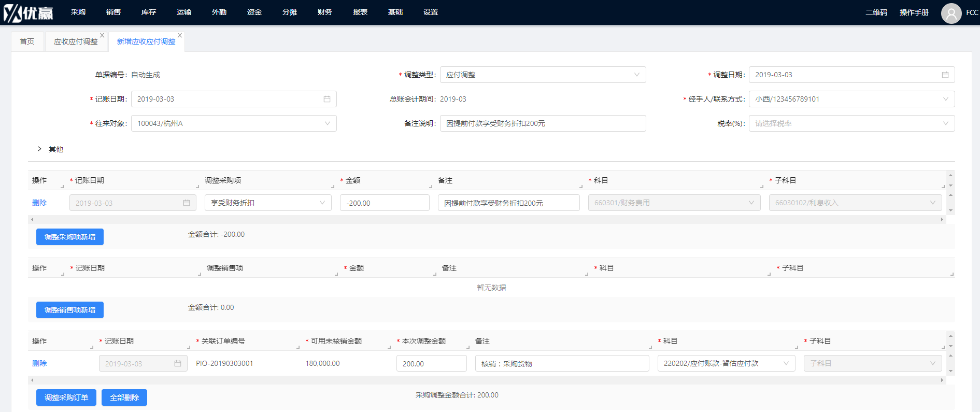The height and width of the screenshot is (412, 980).
Task: Open the 66030102/利息收入 sub-subject dropdown
Action: 856,203
